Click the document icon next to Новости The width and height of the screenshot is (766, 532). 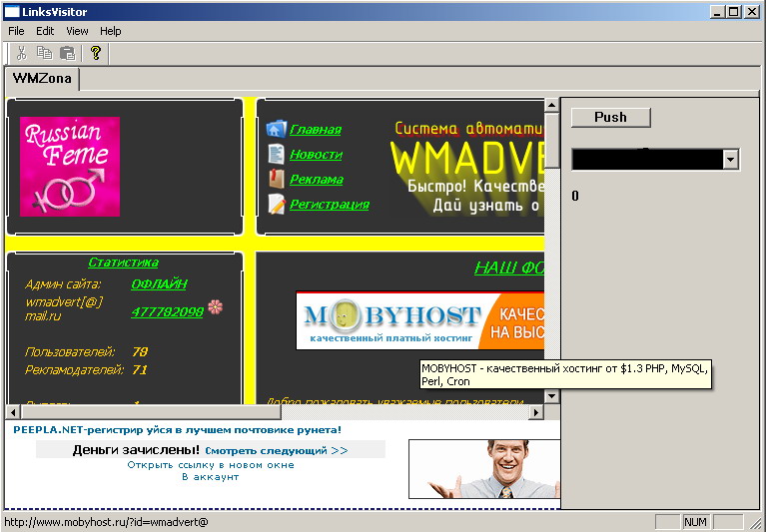click(x=276, y=155)
